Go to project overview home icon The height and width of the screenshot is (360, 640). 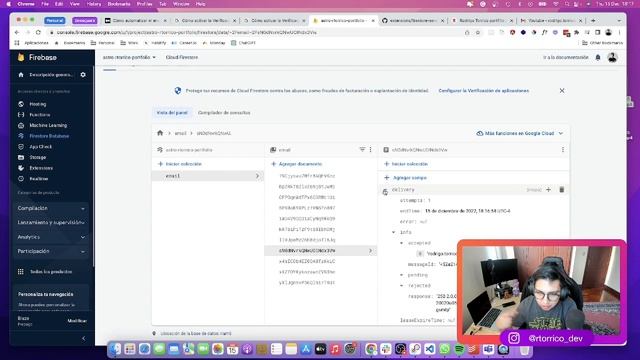pyautogui.click(x=21, y=75)
